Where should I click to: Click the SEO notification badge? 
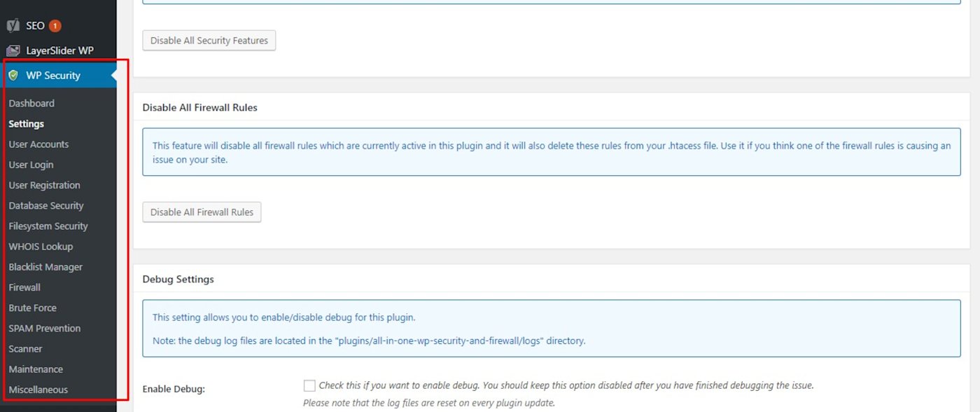coord(55,26)
